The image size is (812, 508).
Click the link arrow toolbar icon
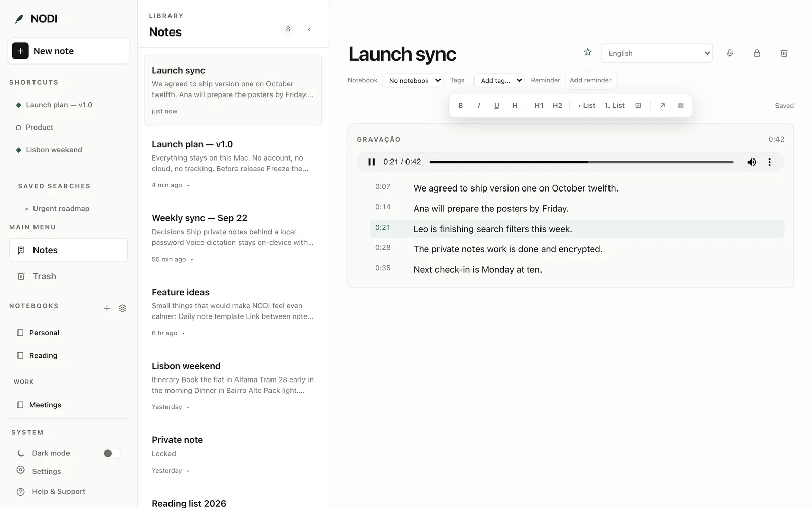coord(662,106)
